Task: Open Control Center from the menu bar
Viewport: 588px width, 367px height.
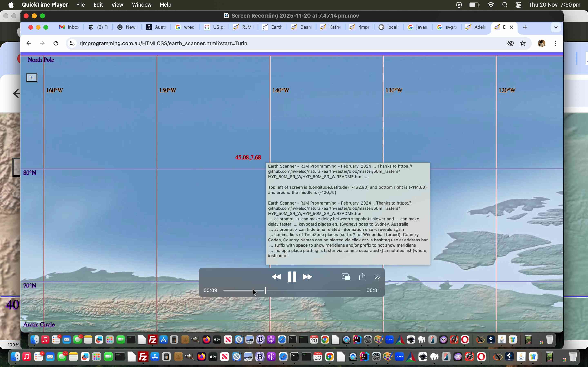Action: 519,5
